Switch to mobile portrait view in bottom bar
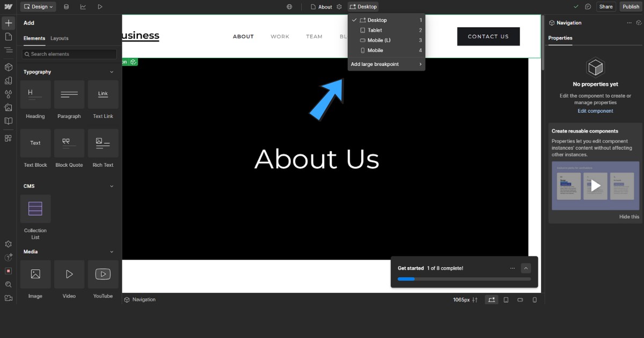 tap(535, 300)
